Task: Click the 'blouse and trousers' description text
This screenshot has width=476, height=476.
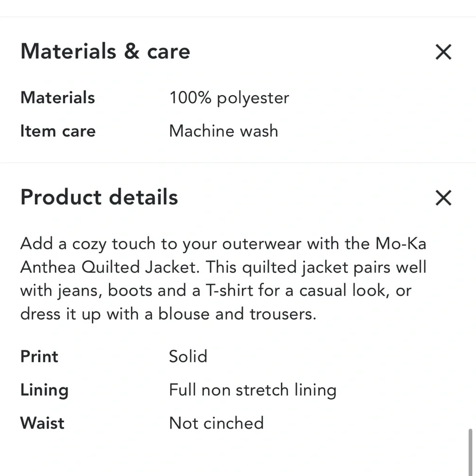Action: [x=237, y=314]
